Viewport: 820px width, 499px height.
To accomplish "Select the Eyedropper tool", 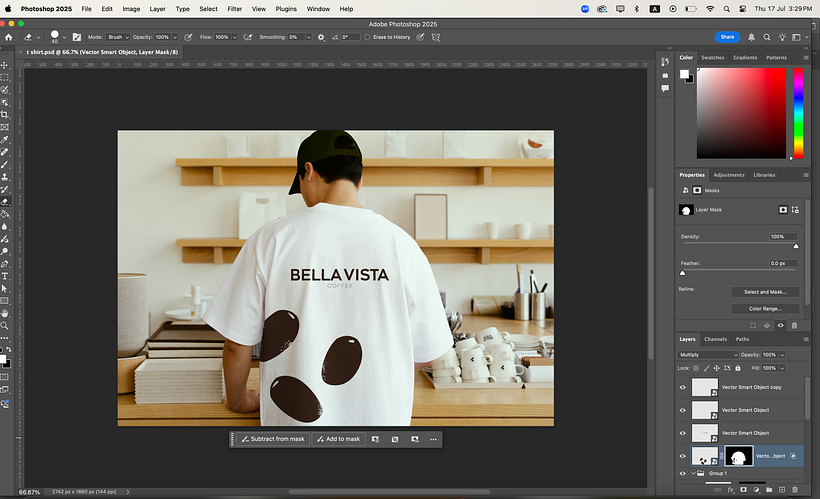I will 5,139.
